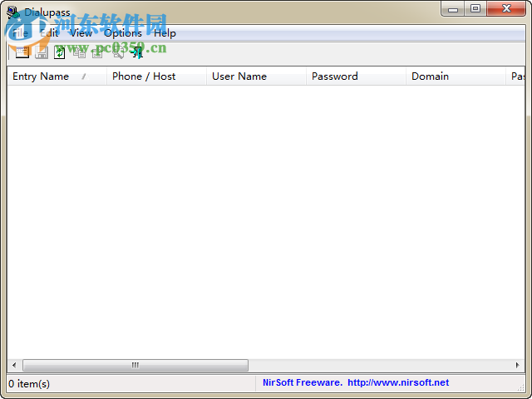Open the Edit menu
The image size is (532, 399).
[50, 33]
